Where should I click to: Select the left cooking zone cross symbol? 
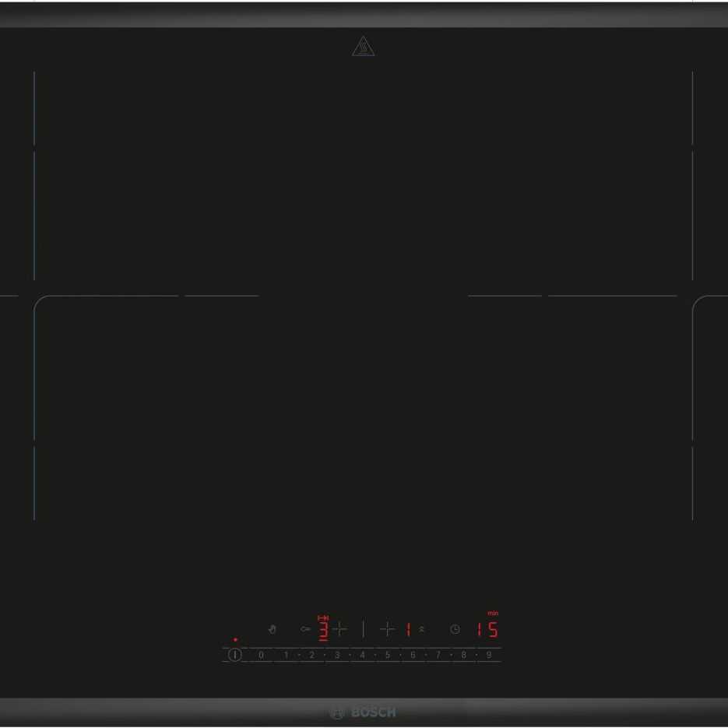tap(340, 629)
